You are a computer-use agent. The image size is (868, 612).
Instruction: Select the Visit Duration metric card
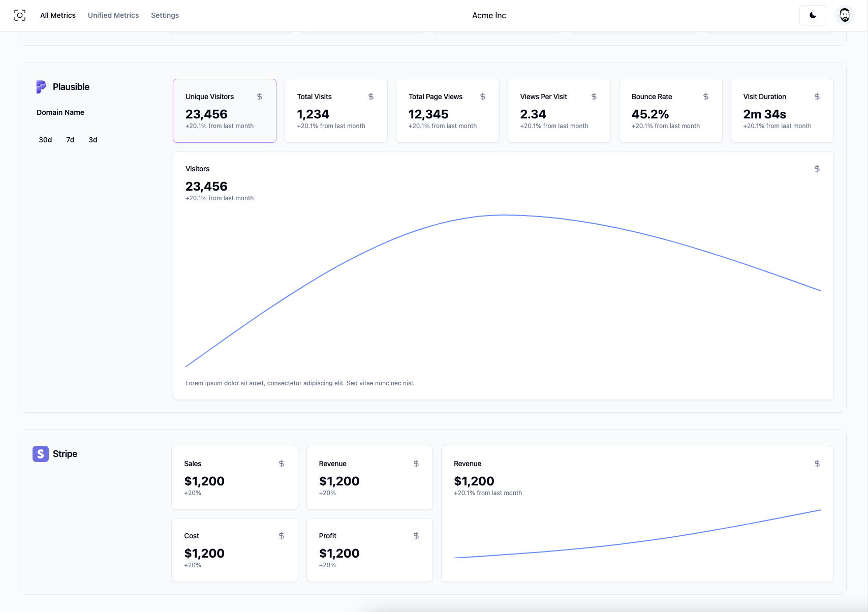point(782,111)
